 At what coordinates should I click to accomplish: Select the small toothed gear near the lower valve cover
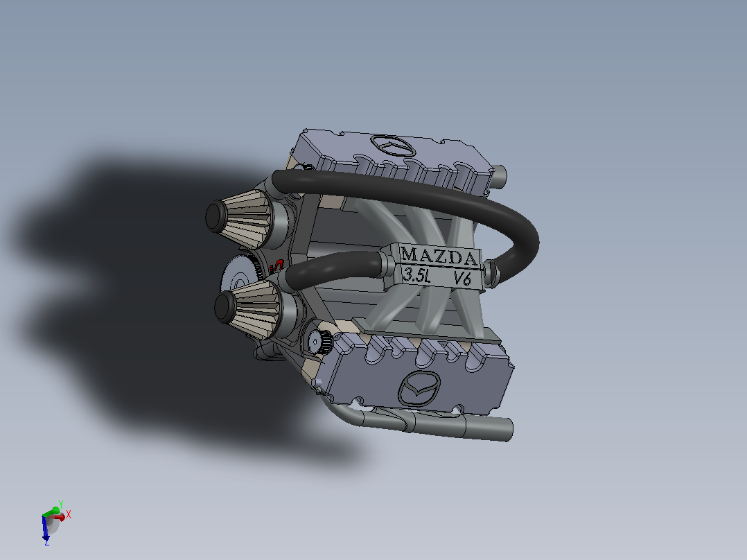pos(320,341)
